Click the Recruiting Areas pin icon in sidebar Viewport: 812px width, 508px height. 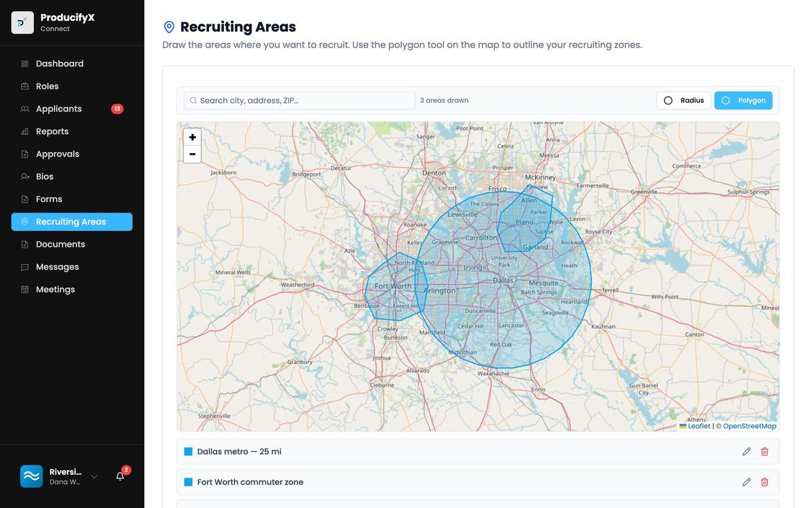point(25,221)
